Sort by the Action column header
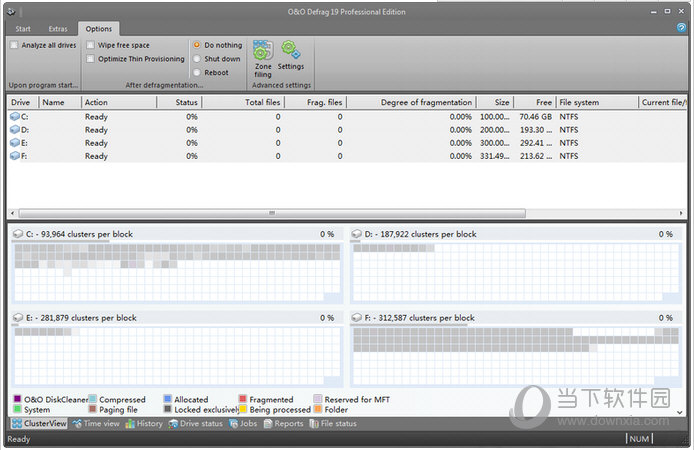This screenshot has width=694, height=450. [x=119, y=102]
